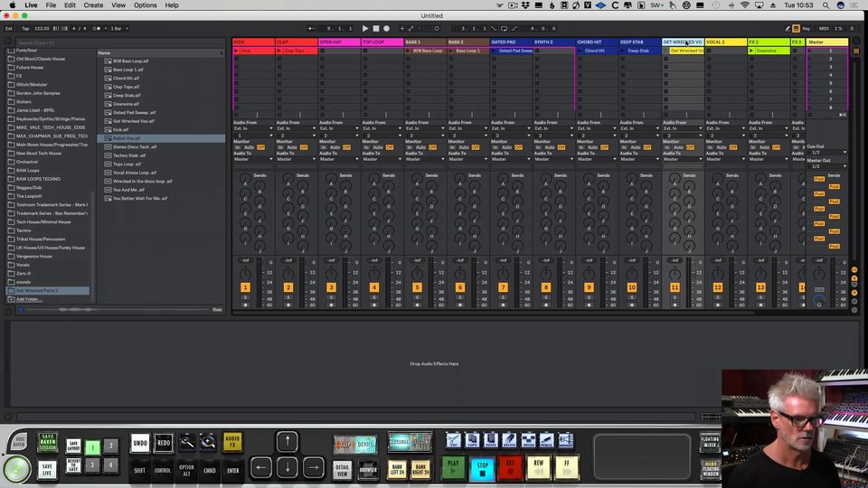Start playback with transport Play button
This screenshot has height=488, width=868.
pos(364,28)
